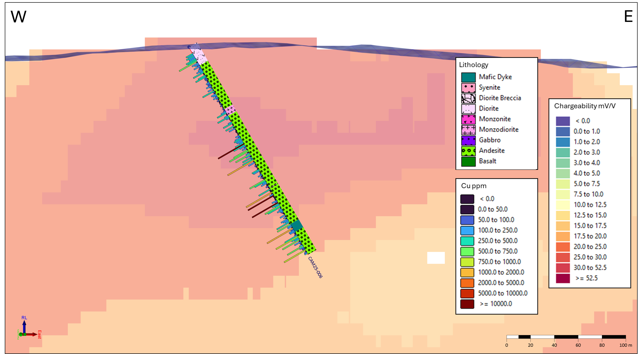Click the Diorite legend pattern icon
Image resolution: width=644 pixels, height=354 pixels.
(x=468, y=109)
